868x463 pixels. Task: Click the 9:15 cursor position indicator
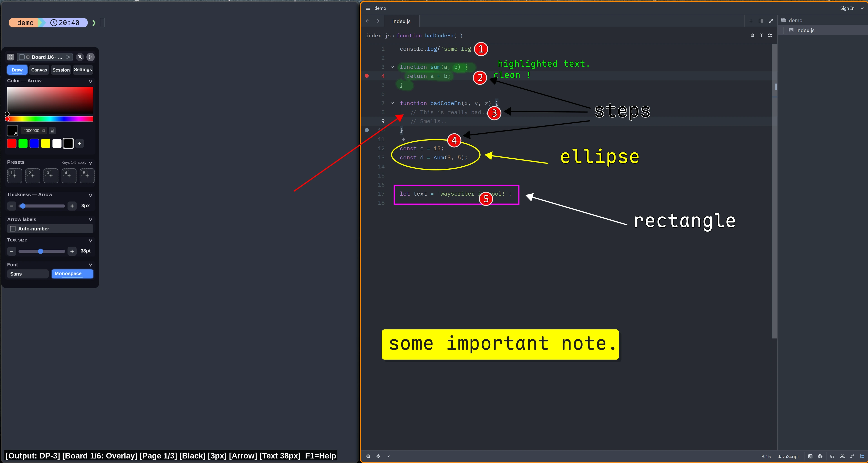(766, 456)
